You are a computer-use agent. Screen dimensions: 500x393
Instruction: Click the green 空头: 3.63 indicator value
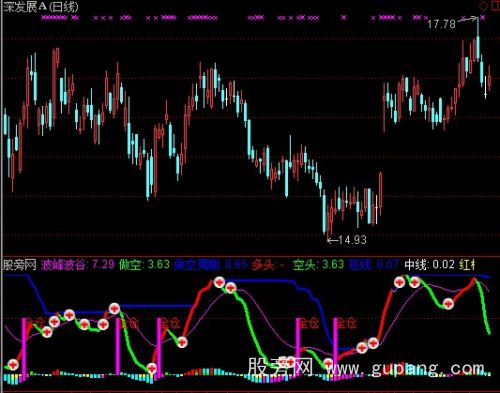click(x=318, y=265)
